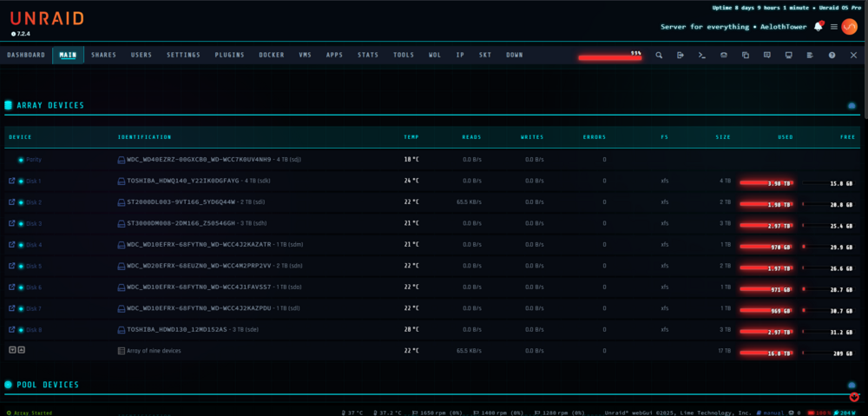Click the red scroll-to-top arrow button
The height and width of the screenshot is (416, 868).
pyautogui.click(x=855, y=397)
